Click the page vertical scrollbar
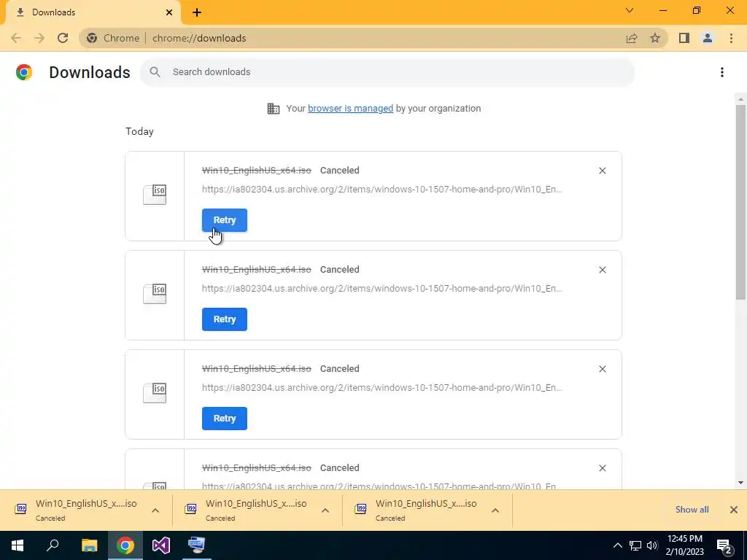747x560 pixels. point(740,203)
